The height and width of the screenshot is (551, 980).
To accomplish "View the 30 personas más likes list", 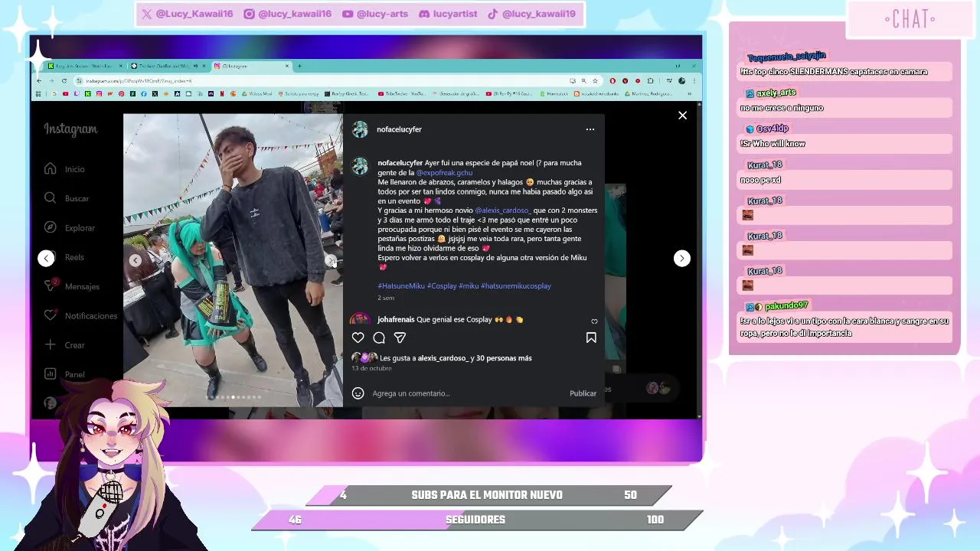I will (504, 358).
